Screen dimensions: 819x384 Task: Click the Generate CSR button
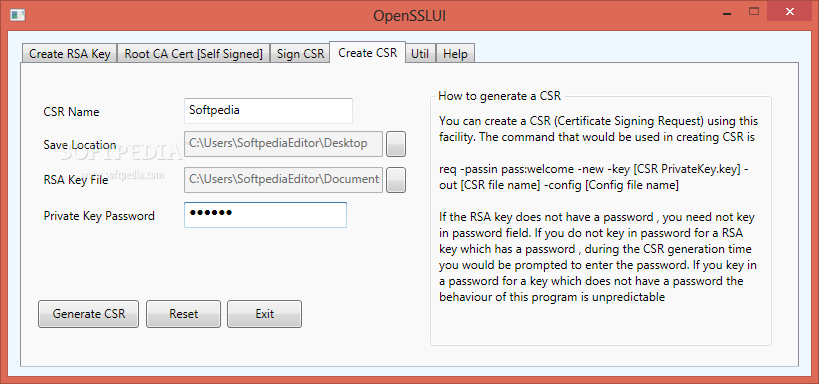click(x=89, y=314)
